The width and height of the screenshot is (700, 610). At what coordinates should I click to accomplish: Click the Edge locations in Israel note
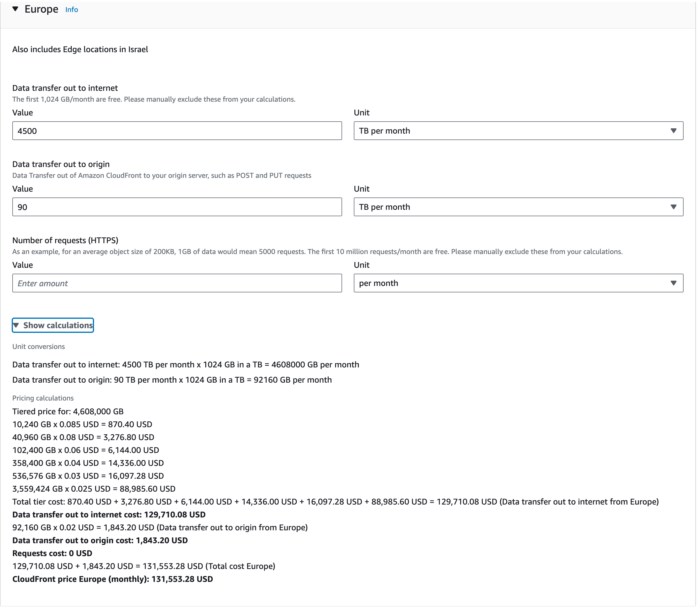pos(80,50)
